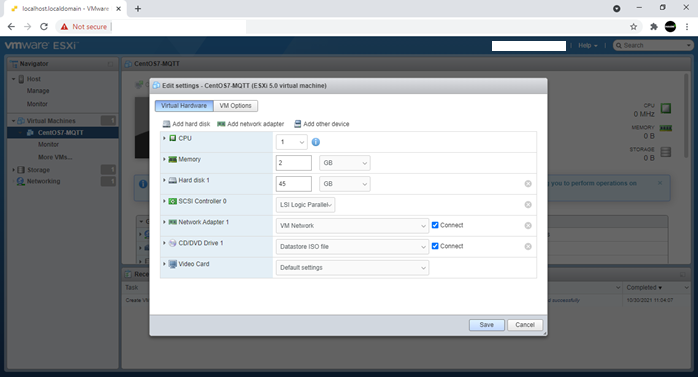The height and width of the screenshot is (377, 698).
Task: Switch to the VM Options tab
Action: click(235, 105)
